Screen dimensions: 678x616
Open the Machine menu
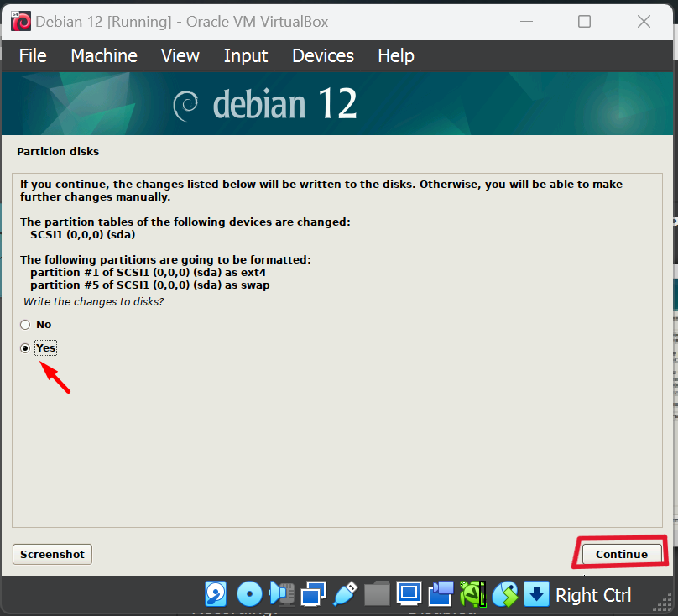tap(104, 55)
